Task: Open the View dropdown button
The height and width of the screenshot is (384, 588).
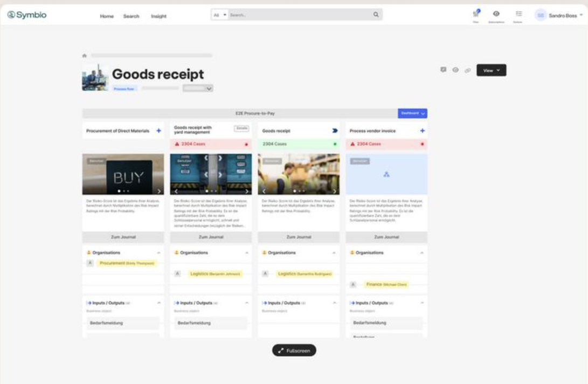Action: click(491, 70)
